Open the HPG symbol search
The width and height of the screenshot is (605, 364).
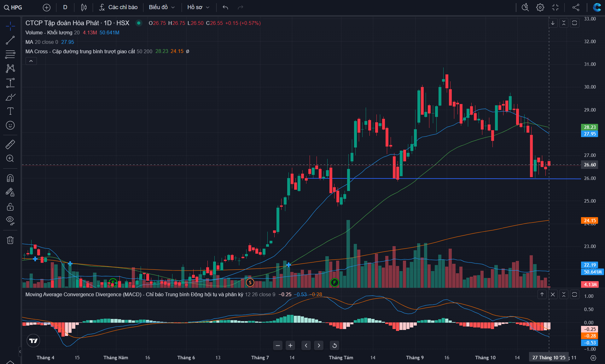[x=13, y=7]
